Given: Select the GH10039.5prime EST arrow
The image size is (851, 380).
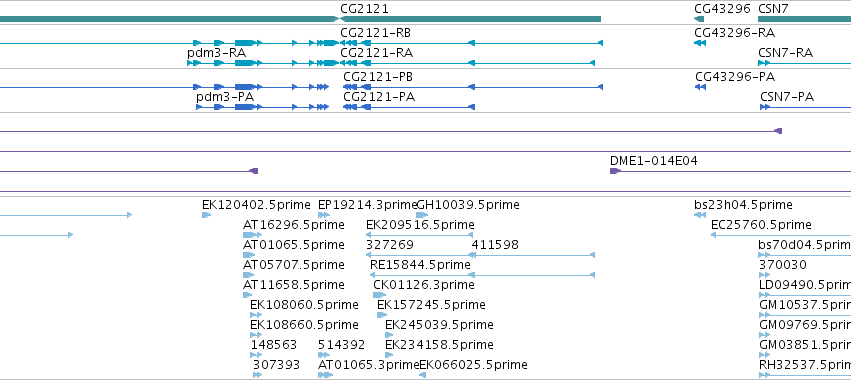Looking at the screenshot, I should (x=422, y=215).
